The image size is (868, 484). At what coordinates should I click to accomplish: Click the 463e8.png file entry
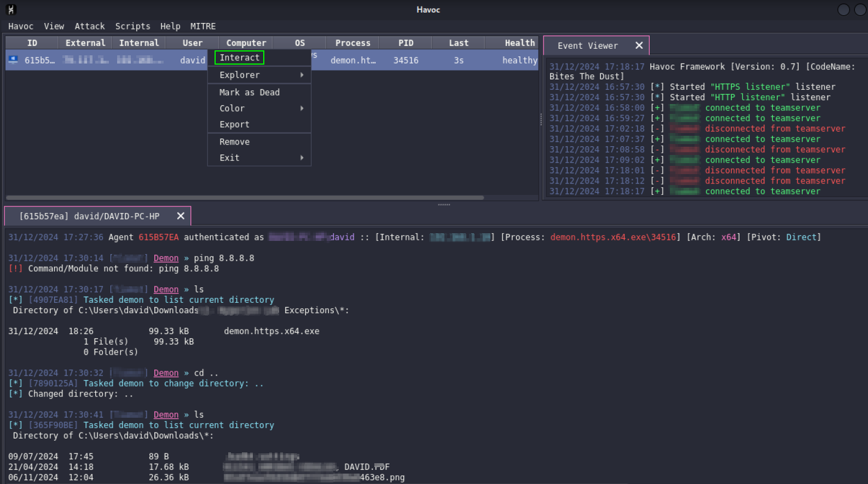tap(382, 477)
